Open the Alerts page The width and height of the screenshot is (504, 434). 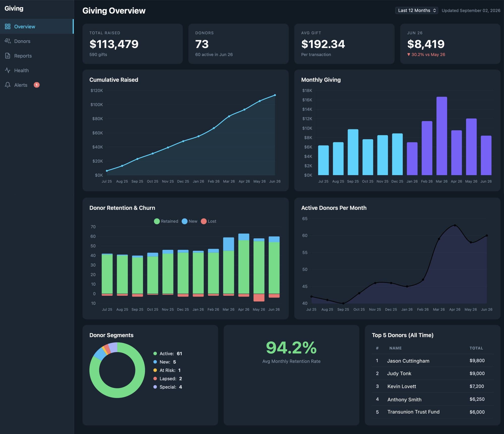point(37,85)
